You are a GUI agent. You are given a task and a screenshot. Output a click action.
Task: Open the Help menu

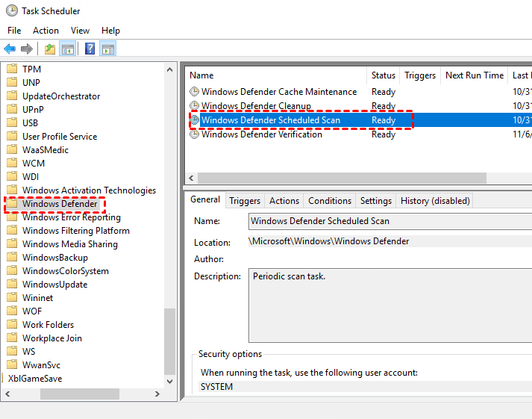[110, 31]
